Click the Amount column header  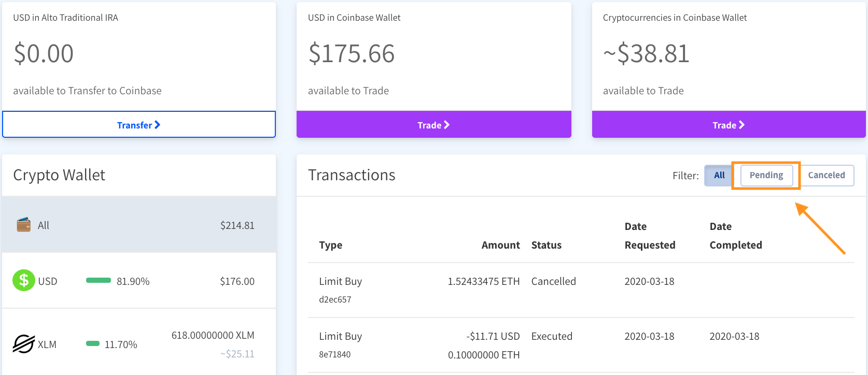coord(501,245)
